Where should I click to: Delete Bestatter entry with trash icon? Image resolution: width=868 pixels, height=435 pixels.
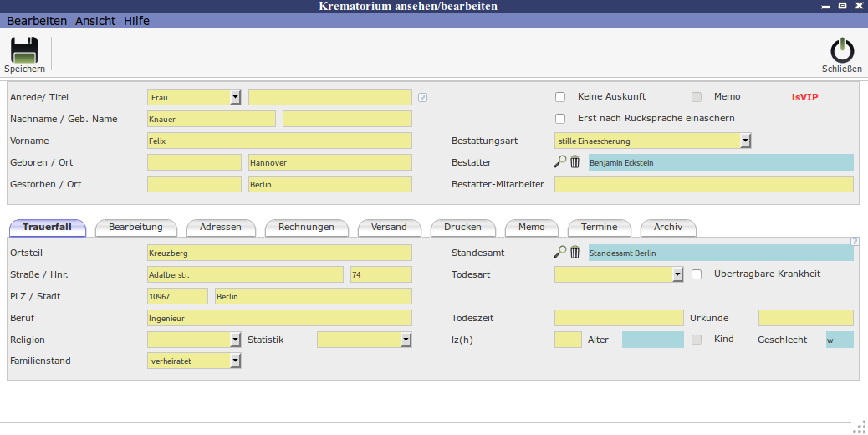pyautogui.click(x=574, y=162)
